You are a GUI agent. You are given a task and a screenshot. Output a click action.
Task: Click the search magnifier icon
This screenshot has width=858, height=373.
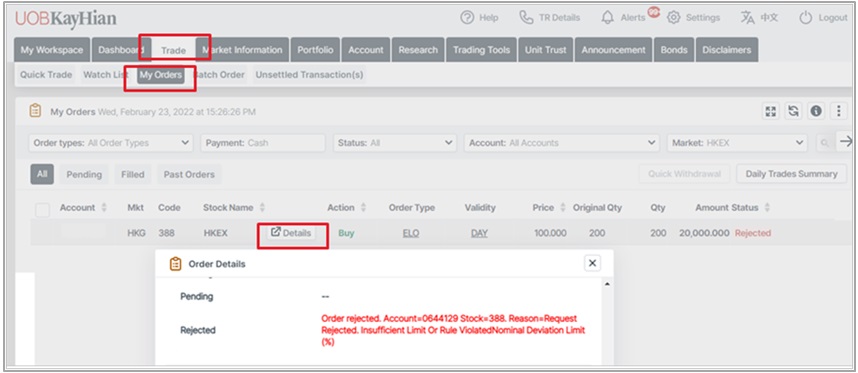point(824,143)
